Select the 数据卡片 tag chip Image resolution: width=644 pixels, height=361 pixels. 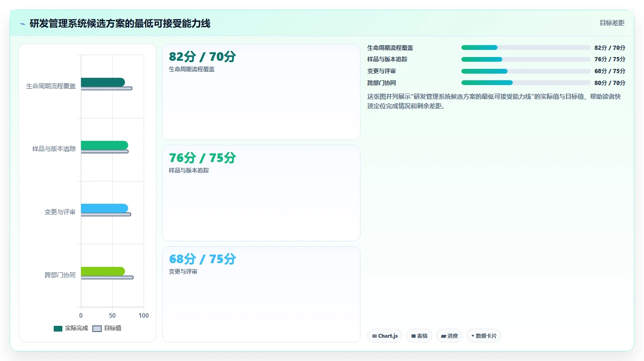[x=484, y=336]
